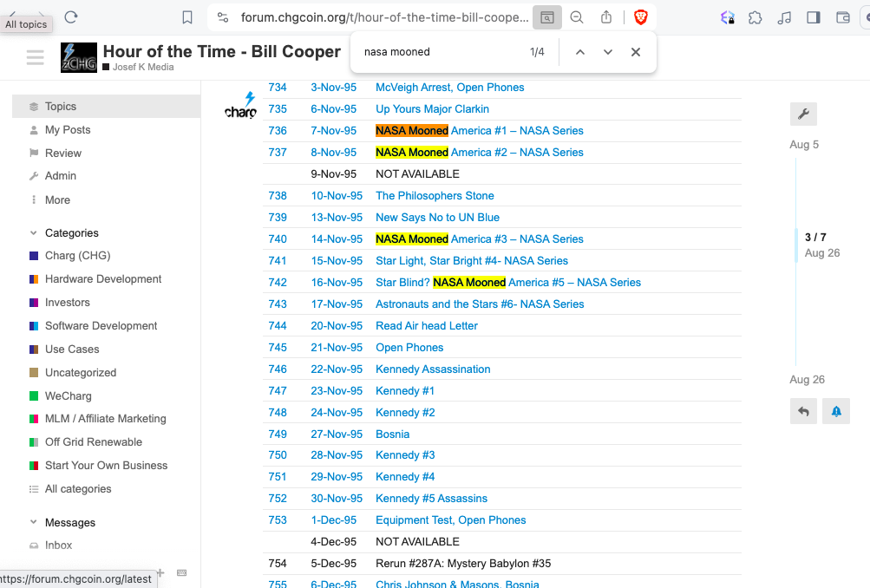The height and width of the screenshot is (588, 870).
Task: Open episode link Up Yours Major Clarkin
Action: pyautogui.click(x=432, y=109)
